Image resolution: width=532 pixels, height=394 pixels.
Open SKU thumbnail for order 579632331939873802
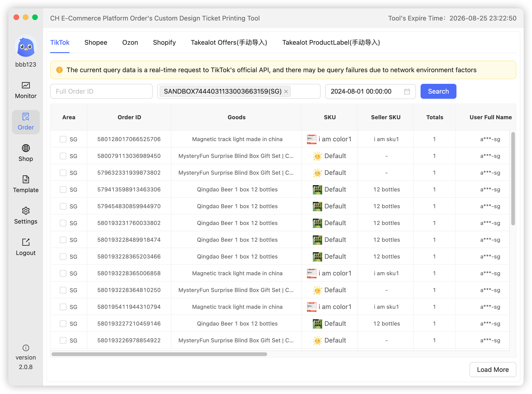(318, 173)
